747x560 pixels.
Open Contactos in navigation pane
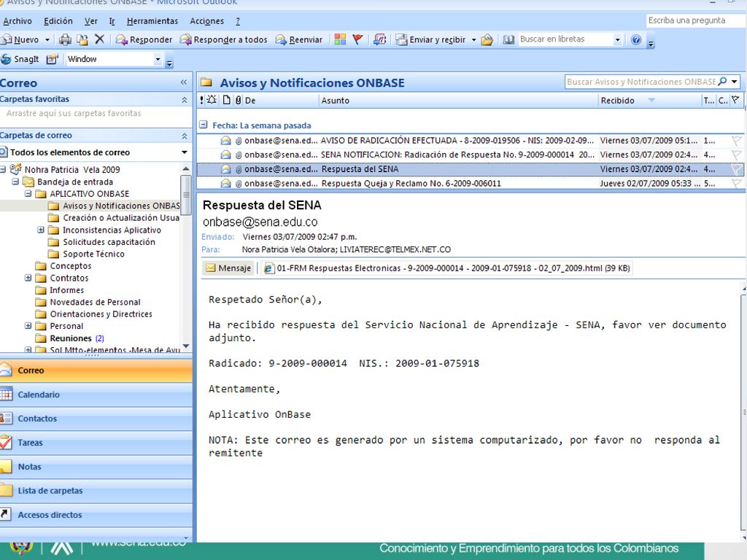[96, 419]
